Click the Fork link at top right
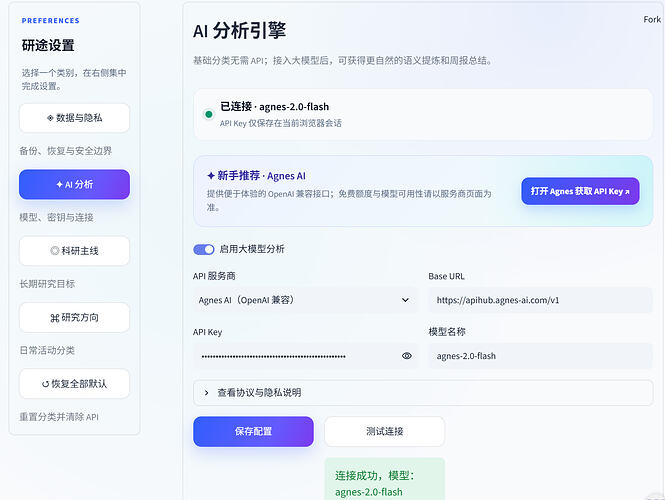Image resolution: width=665 pixels, height=500 pixels. (x=652, y=20)
